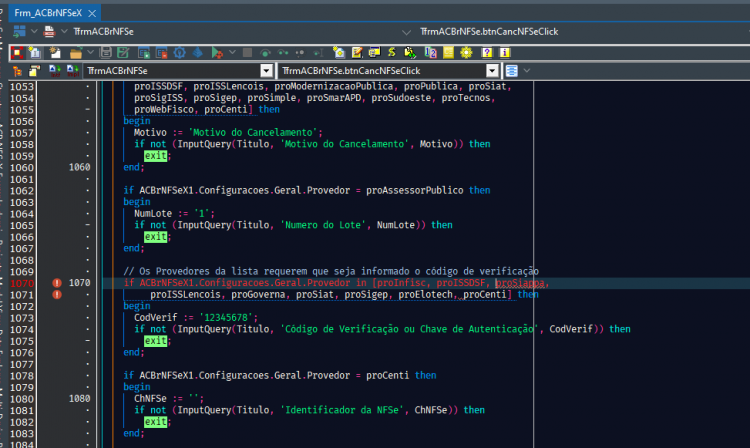Expand the chevron before TfrmACBrNFSe.btnCancNFSeClick in navigation bar

click(406, 32)
